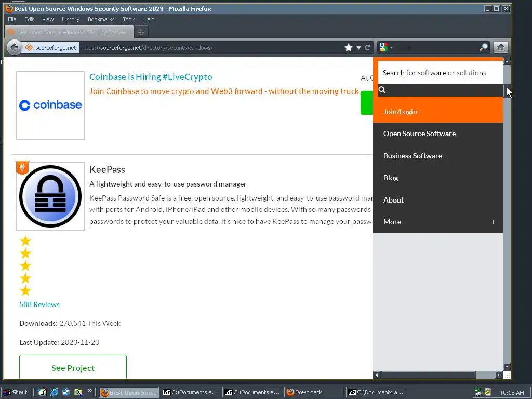The width and height of the screenshot is (532, 399).
Task: Open the URL history dropdown arrow
Action: pos(358,47)
